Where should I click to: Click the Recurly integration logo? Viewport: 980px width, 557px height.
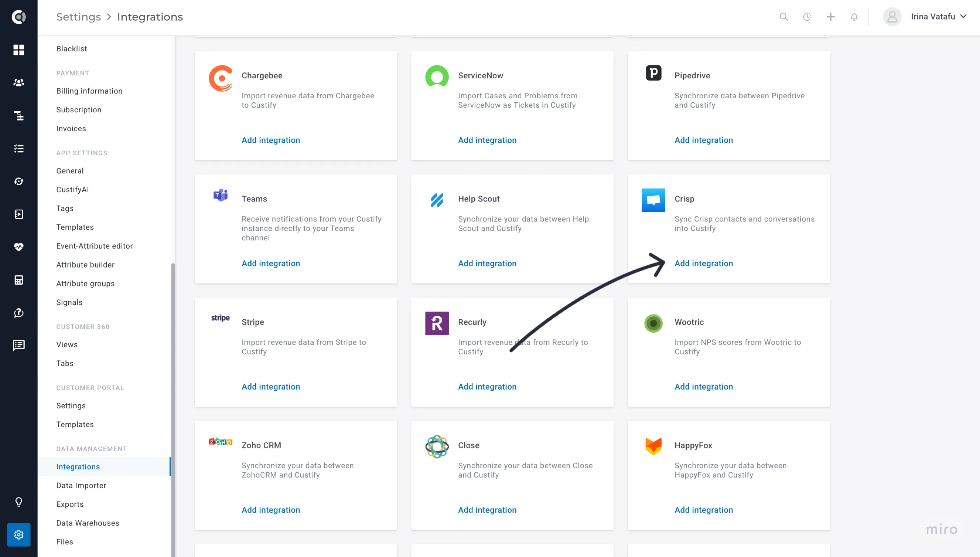click(x=437, y=323)
